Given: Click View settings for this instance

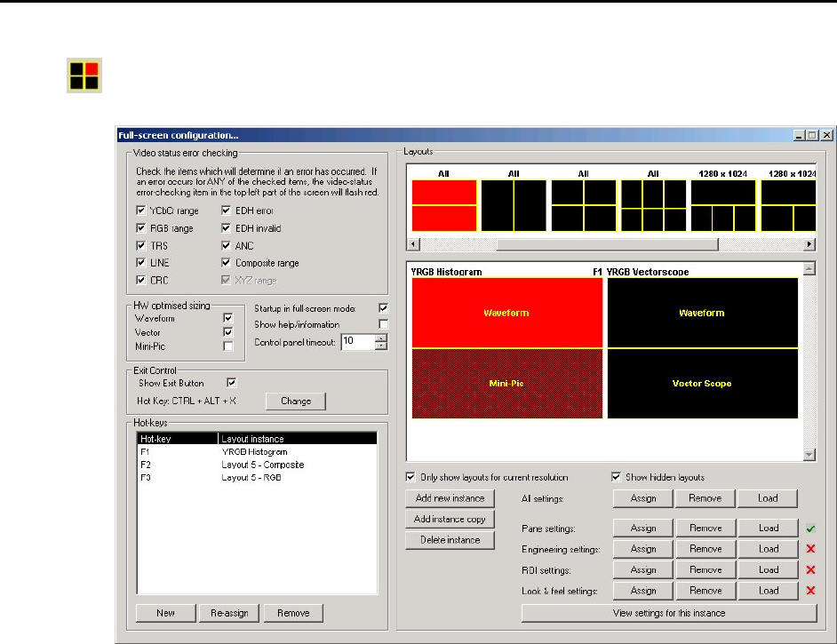Looking at the screenshot, I should point(668,613).
